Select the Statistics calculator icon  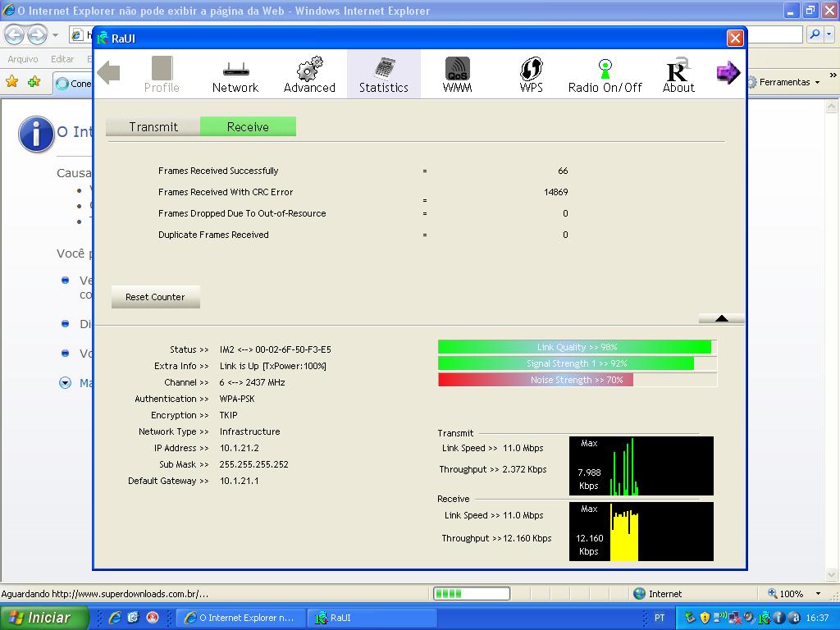(383, 74)
